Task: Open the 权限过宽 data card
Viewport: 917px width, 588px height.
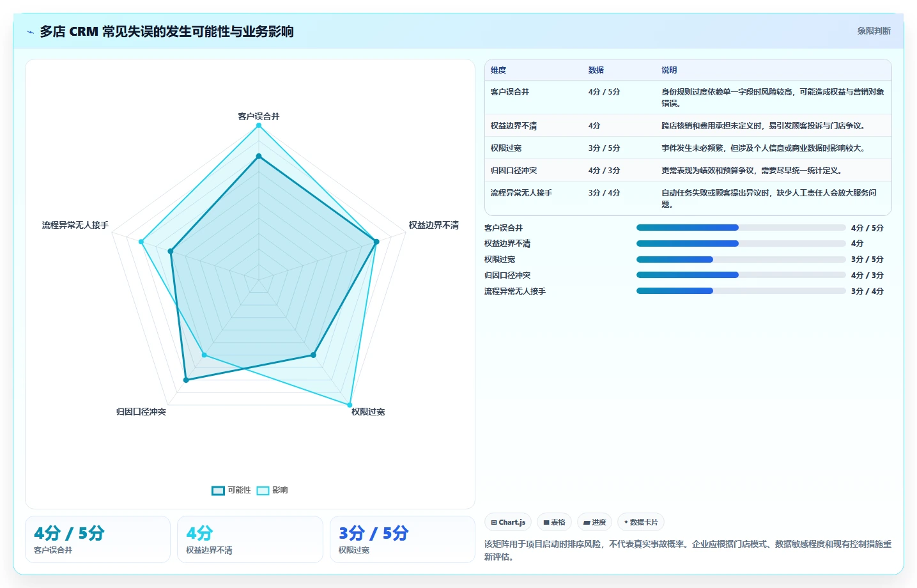Action: pyautogui.click(x=403, y=539)
